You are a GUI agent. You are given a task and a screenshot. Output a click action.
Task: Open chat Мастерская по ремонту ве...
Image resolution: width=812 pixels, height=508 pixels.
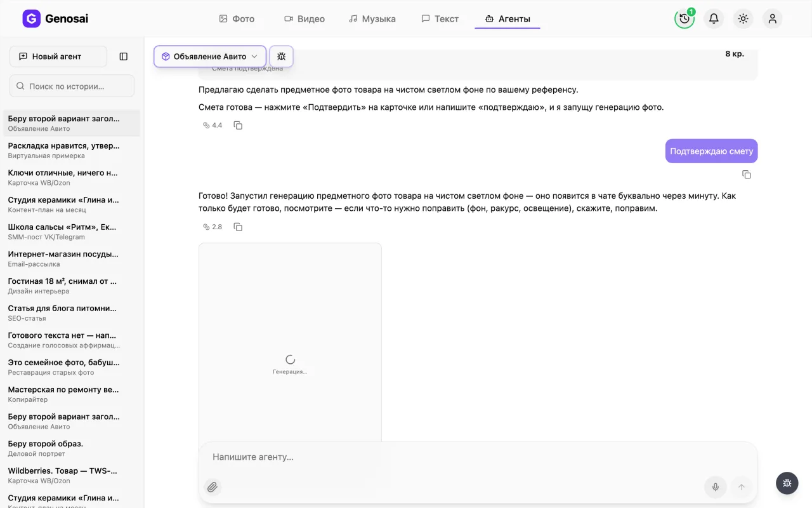tap(72, 394)
